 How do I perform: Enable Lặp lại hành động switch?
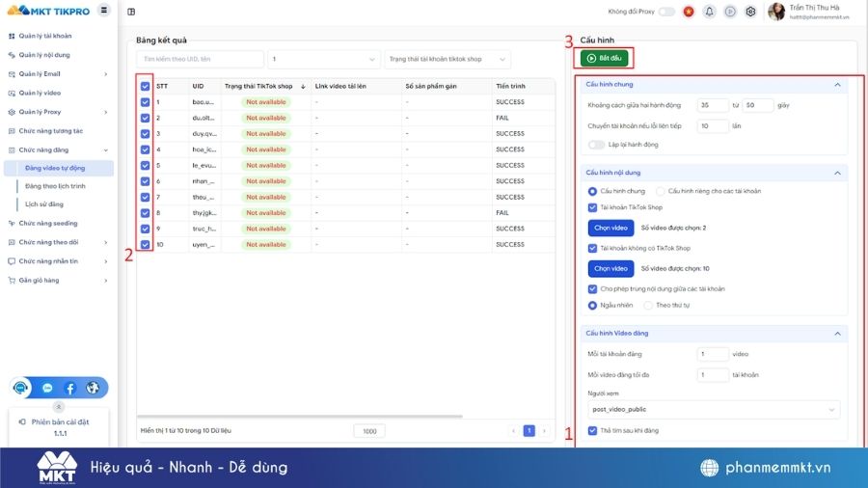tap(596, 145)
